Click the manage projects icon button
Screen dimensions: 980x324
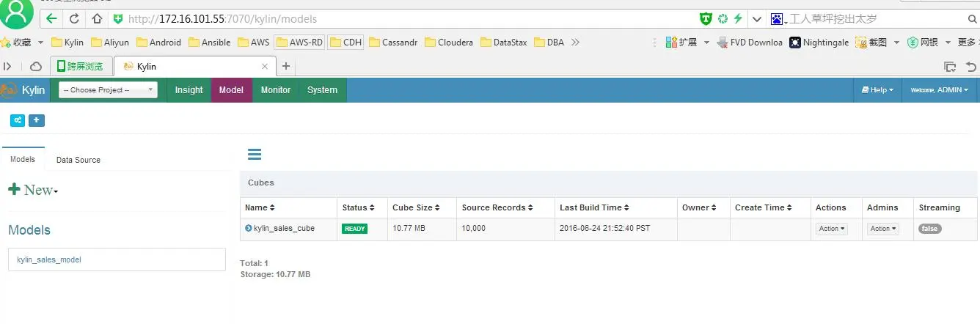17,120
